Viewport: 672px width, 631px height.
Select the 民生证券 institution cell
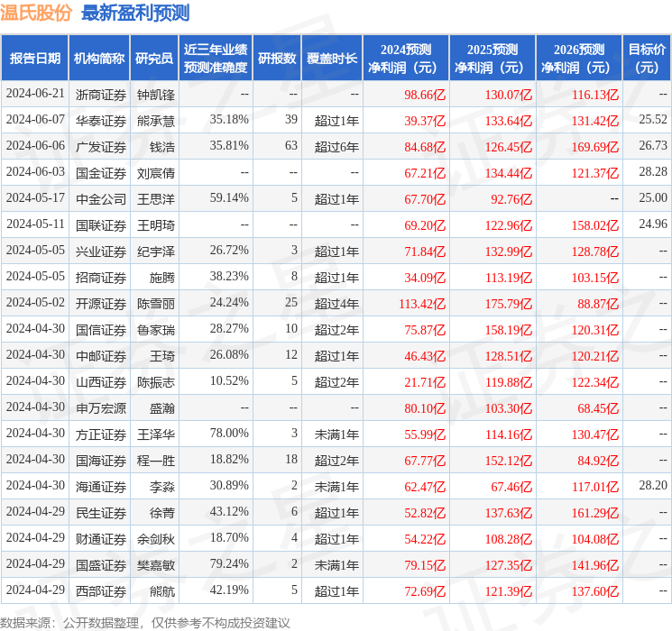101,512
